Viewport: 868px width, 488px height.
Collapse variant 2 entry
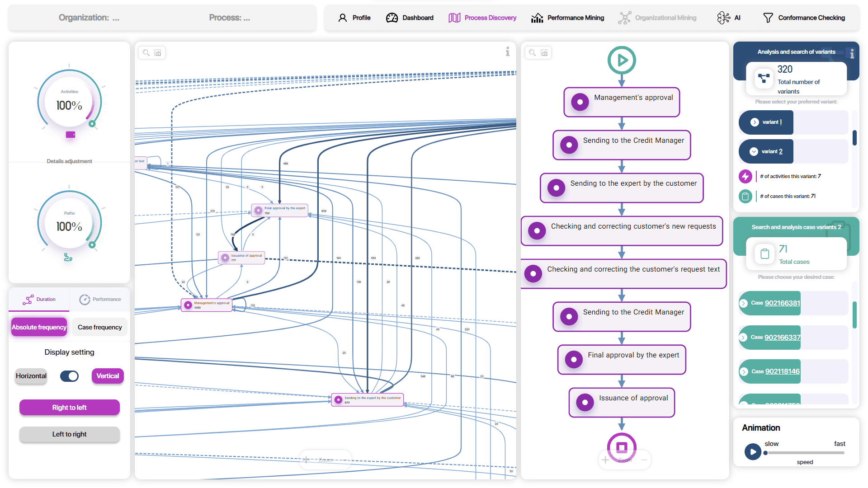click(754, 151)
